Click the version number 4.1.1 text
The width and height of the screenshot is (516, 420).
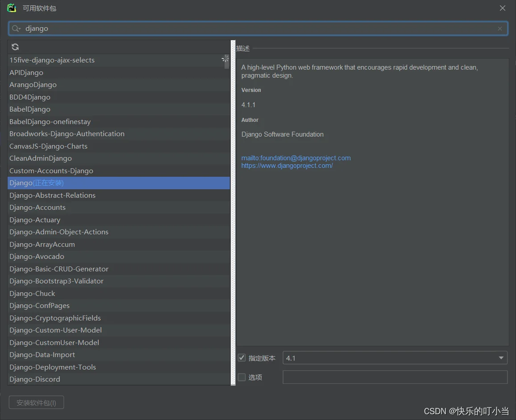pyautogui.click(x=249, y=105)
